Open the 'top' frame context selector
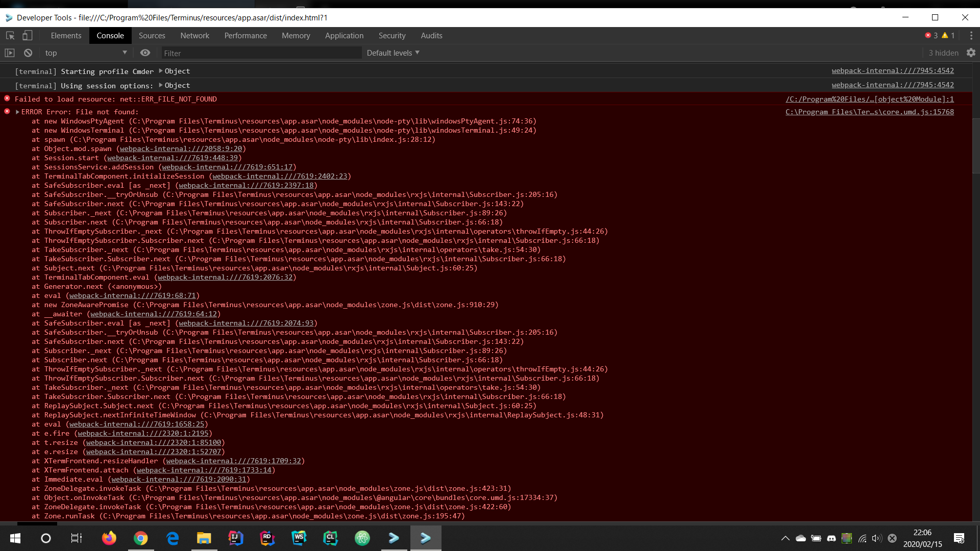 pos(85,53)
